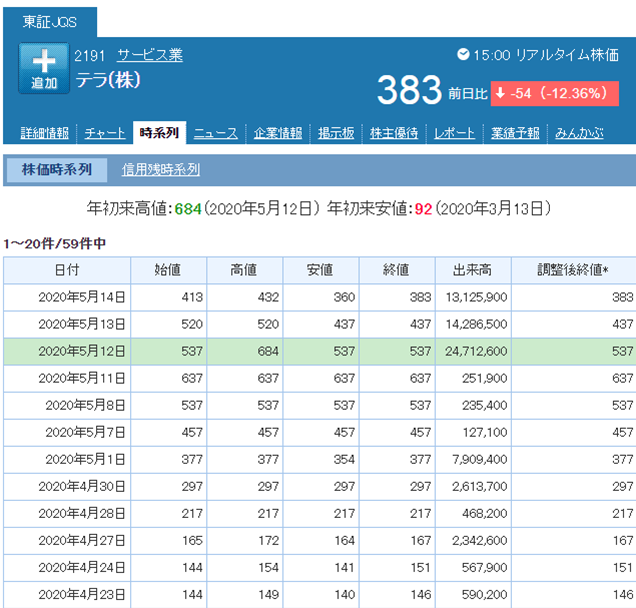Click the 高値 684 cell on 5月12日
Image resolution: width=636 pixels, height=608 pixels.
(x=245, y=352)
